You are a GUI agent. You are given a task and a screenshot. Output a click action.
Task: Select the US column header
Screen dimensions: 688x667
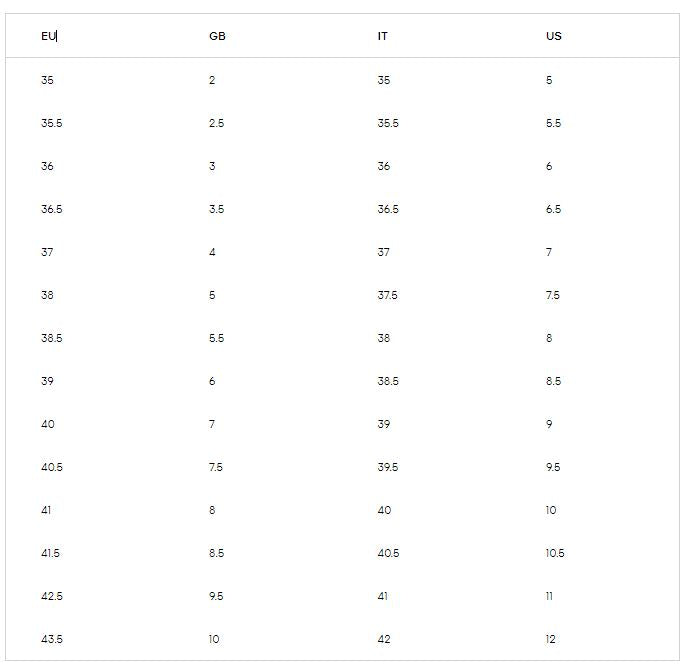click(x=554, y=36)
